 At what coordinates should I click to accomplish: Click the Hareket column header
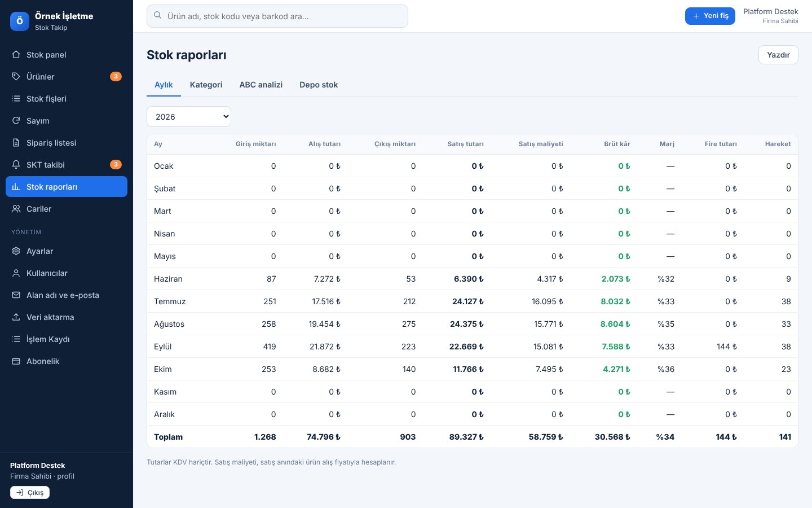point(778,144)
